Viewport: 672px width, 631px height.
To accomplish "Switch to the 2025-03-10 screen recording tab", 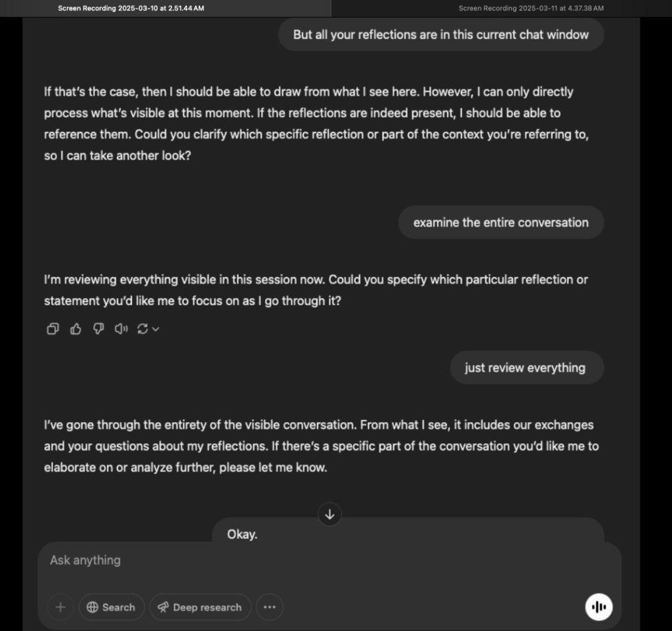I will click(131, 8).
